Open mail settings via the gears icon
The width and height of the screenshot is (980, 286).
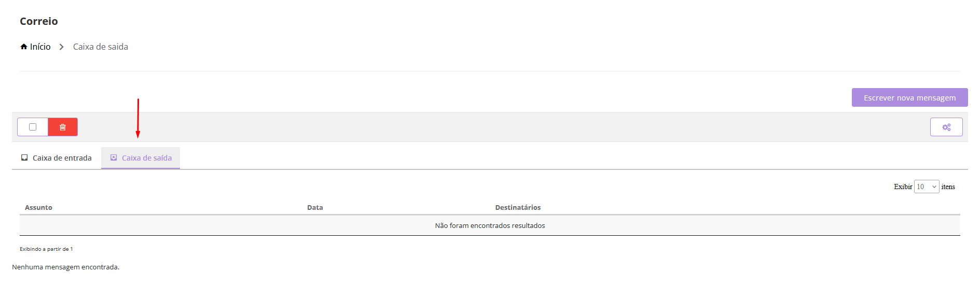point(946,127)
